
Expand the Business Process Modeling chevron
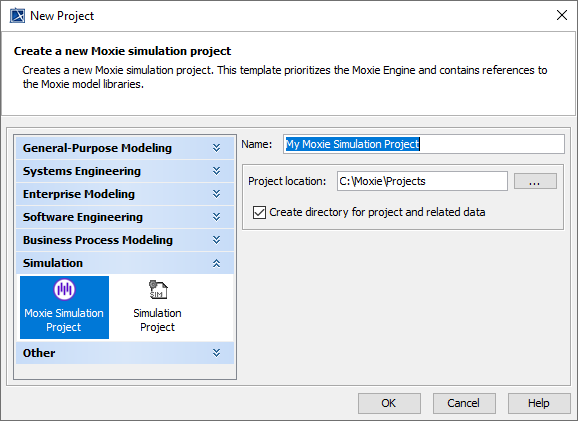(x=216, y=240)
